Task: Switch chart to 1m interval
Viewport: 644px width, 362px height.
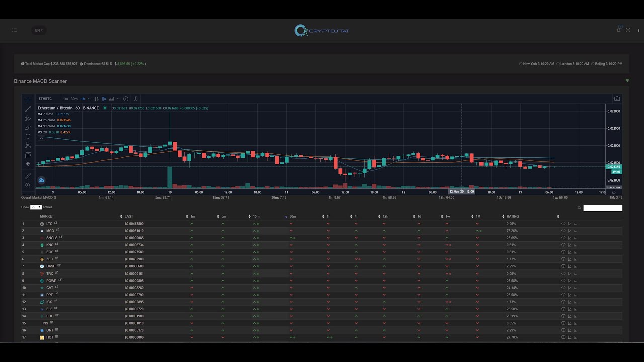Action: [x=65, y=99]
